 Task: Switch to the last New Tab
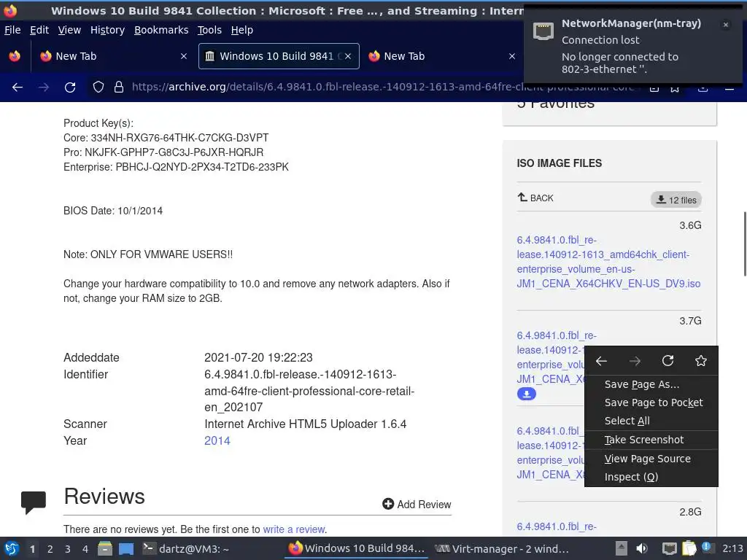click(x=443, y=56)
